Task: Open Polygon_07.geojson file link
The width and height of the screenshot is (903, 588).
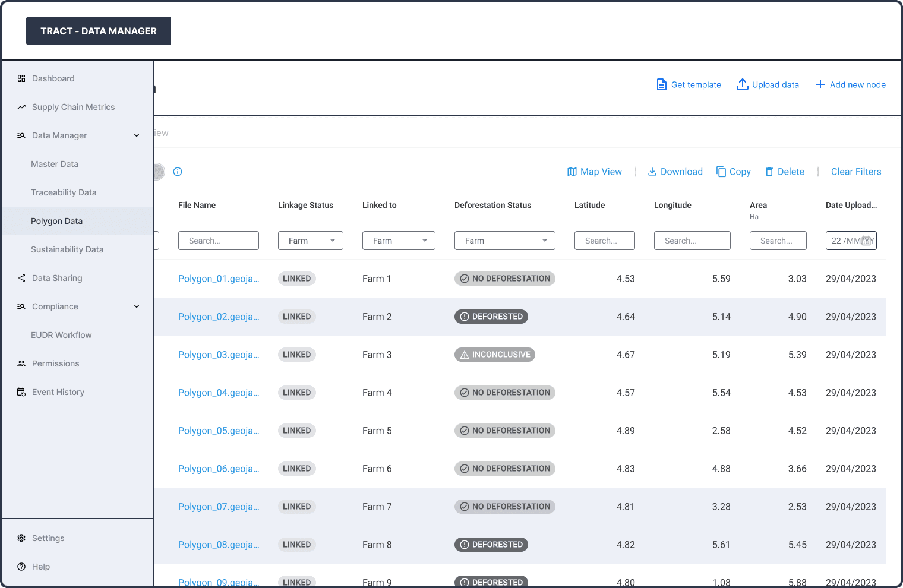Action: coord(219,507)
